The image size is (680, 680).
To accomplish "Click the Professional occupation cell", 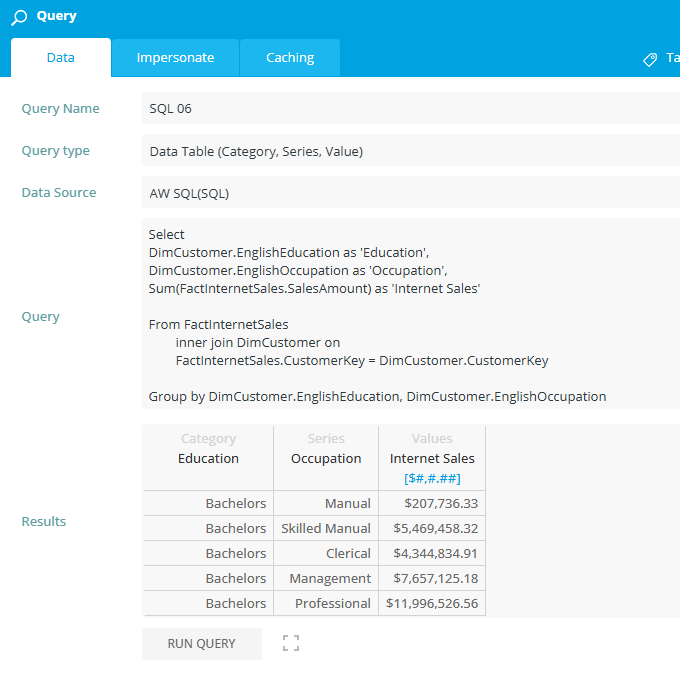I will click(326, 603).
